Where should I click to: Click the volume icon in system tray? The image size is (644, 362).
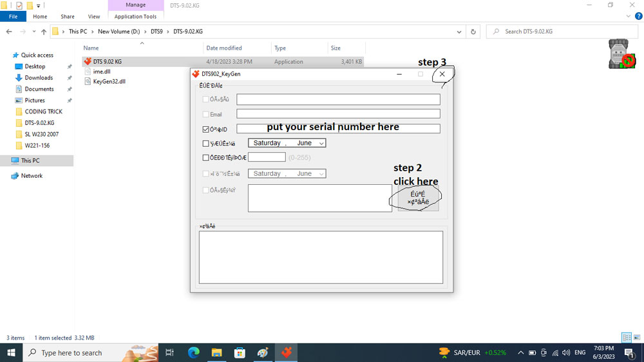[565, 353]
